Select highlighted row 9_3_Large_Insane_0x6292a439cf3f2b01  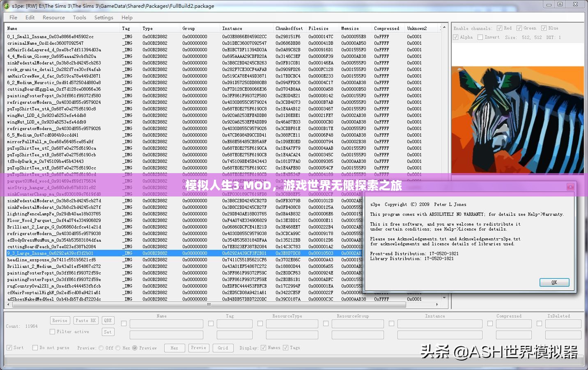click(184, 253)
